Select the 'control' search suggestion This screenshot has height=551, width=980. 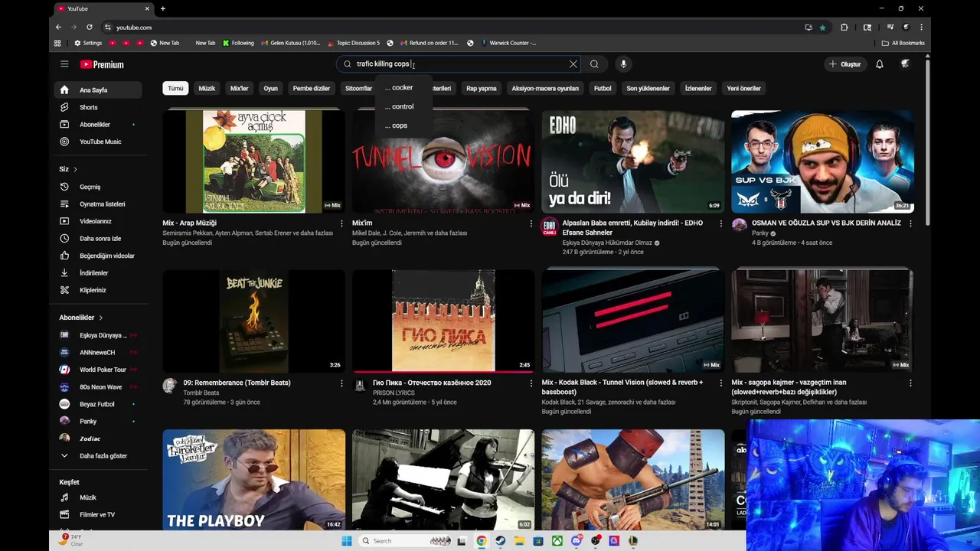click(x=403, y=106)
